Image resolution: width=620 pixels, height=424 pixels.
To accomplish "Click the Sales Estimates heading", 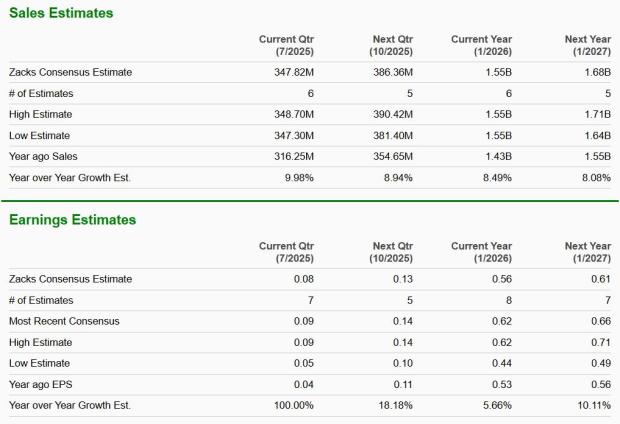I will pos(61,13).
